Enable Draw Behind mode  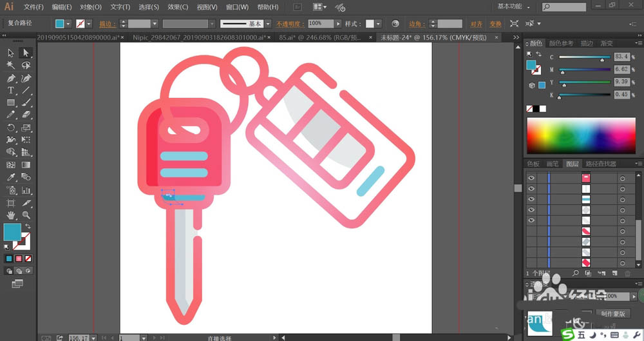19,271
